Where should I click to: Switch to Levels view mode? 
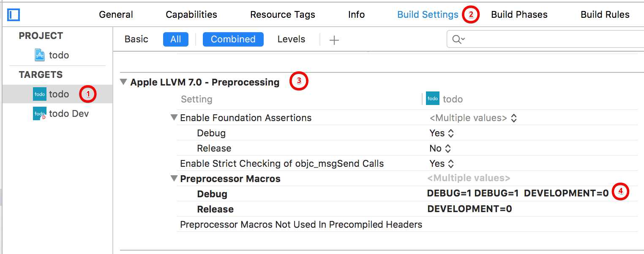coord(291,39)
